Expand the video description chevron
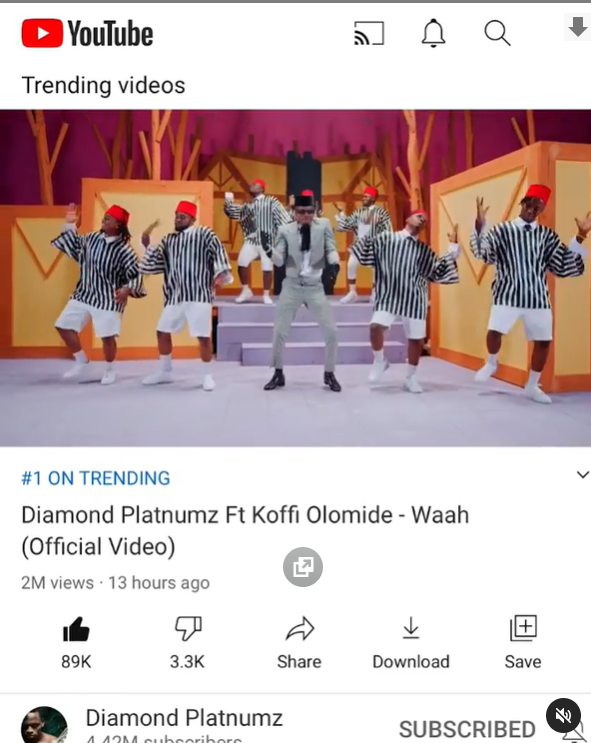 click(x=582, y=474)
